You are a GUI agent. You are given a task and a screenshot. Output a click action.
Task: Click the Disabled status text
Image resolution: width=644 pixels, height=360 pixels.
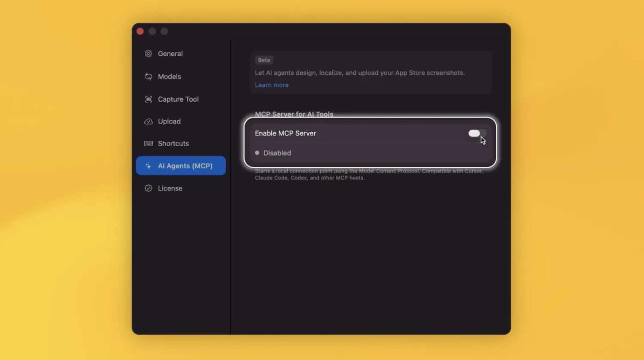(x=277, y=153)
